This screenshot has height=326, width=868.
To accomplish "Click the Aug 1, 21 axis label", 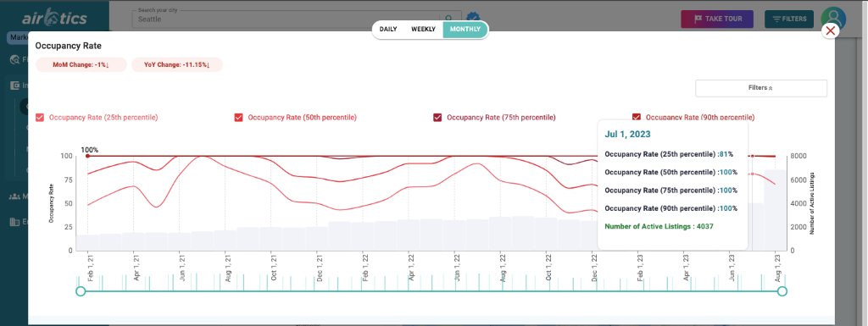I will pos(228,267).
